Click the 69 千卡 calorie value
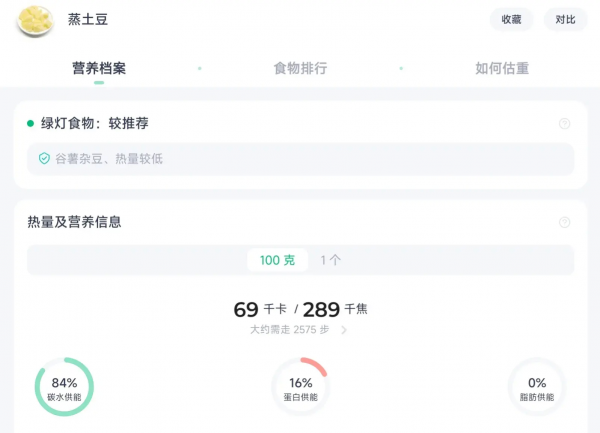The width and height of the screenshot is (600, 433). click(259, 309)
